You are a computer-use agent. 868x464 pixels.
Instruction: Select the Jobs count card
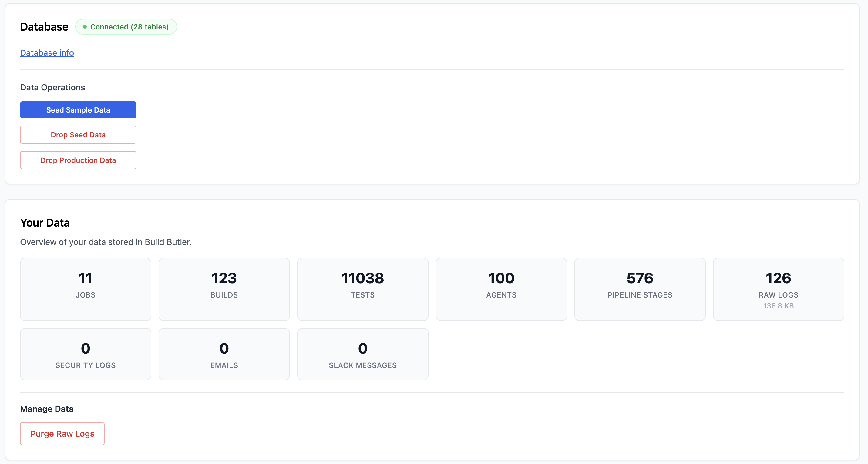85,289
